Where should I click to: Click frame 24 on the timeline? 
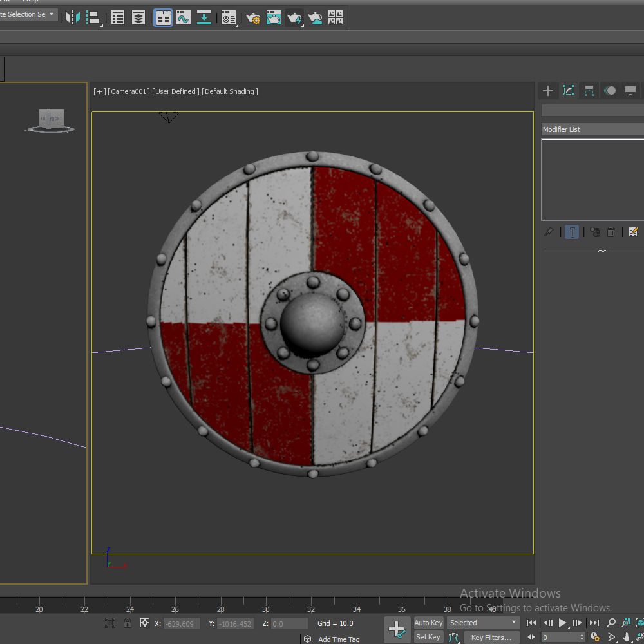[x=130, y=609]
